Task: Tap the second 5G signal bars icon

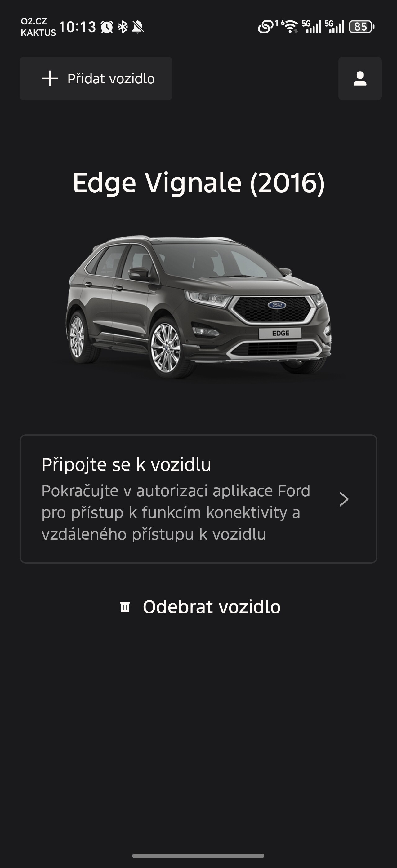Action: tap(334, 27)
